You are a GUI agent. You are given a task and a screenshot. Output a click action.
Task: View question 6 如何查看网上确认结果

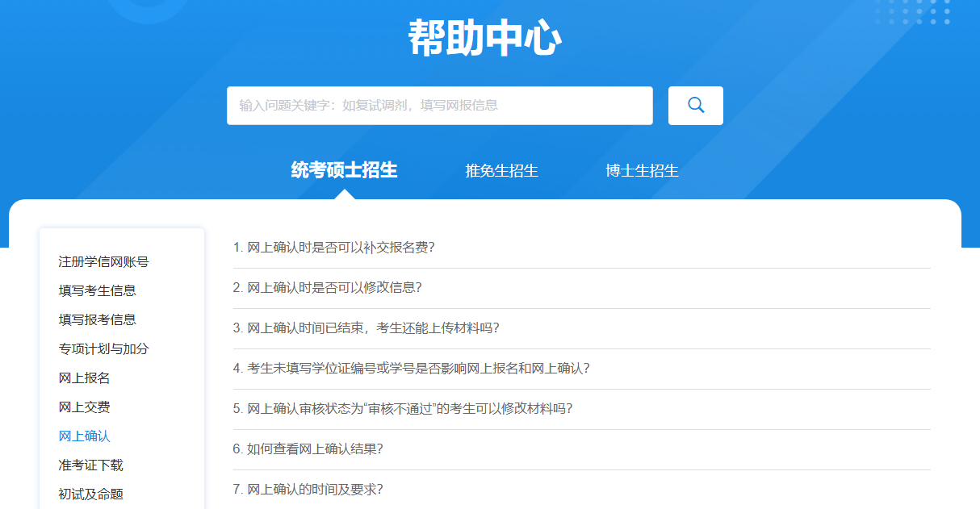point(308,449)
